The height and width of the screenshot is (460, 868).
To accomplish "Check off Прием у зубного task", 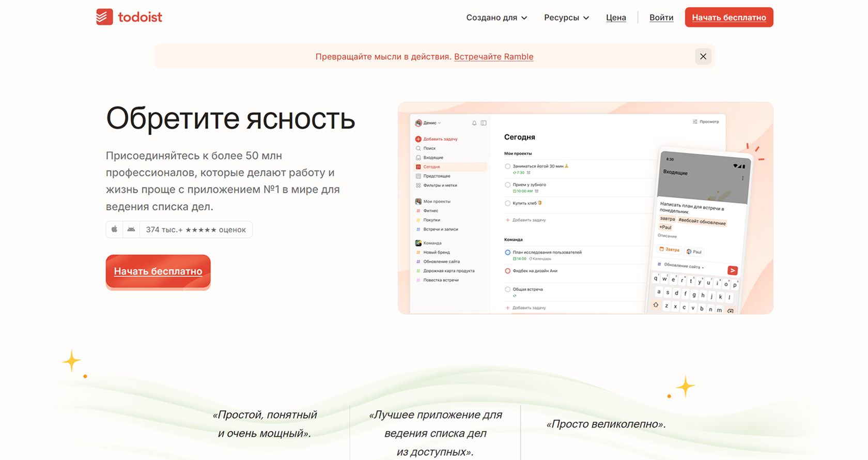I will tap(507, 185).
